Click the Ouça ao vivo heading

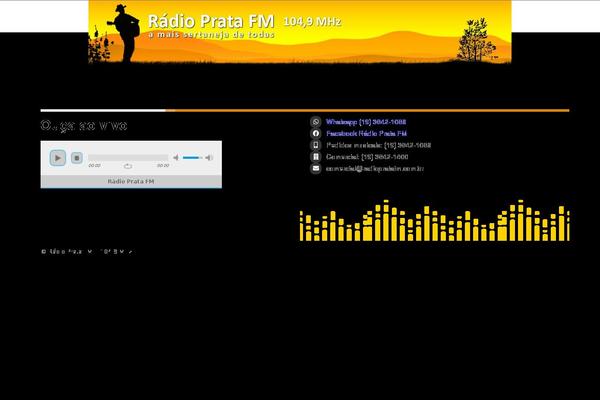pyautogui.click(x=84, y=126)
